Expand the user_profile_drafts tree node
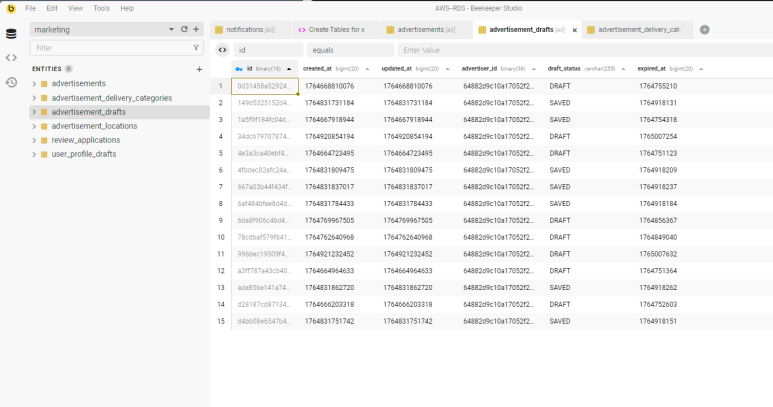Viewport: 773px width, 407px height. pos(34,154)
